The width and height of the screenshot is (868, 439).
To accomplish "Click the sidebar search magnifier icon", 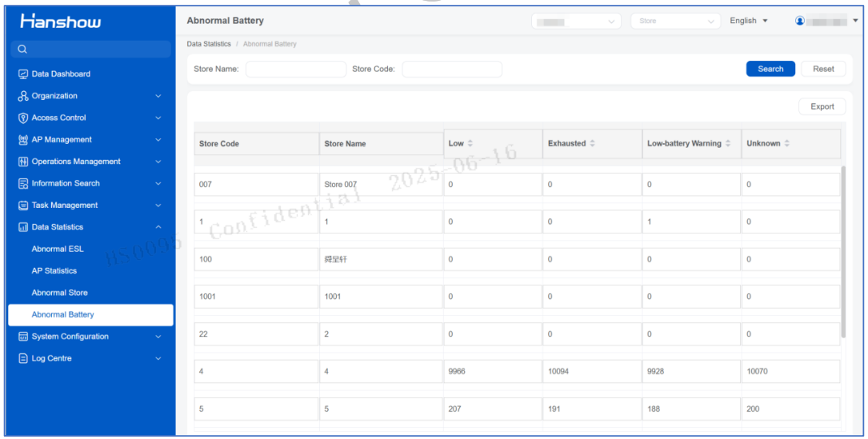I will 22,50.
